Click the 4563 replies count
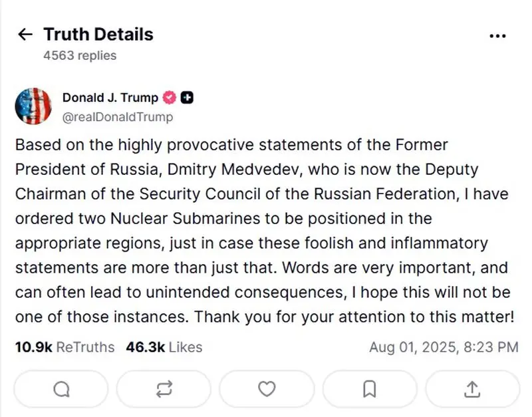Screen dimensions: 532x417 80,56
